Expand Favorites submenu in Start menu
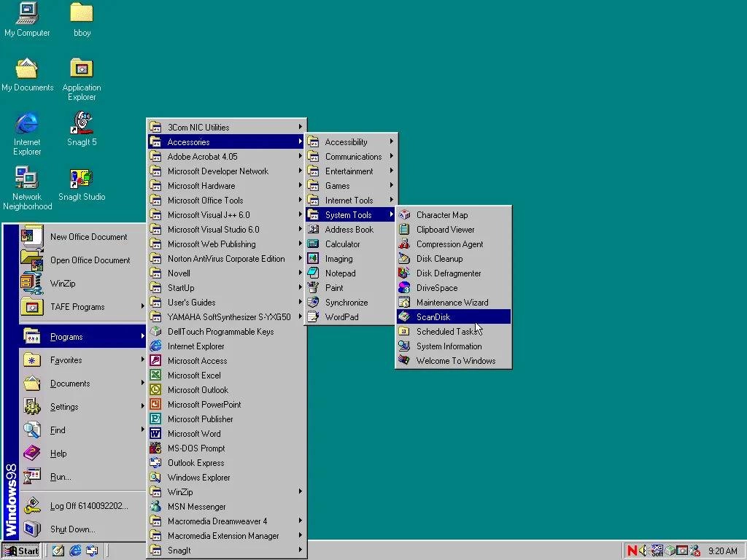The image size is (747, 560). pyautogui.click(x=83, y=360)
